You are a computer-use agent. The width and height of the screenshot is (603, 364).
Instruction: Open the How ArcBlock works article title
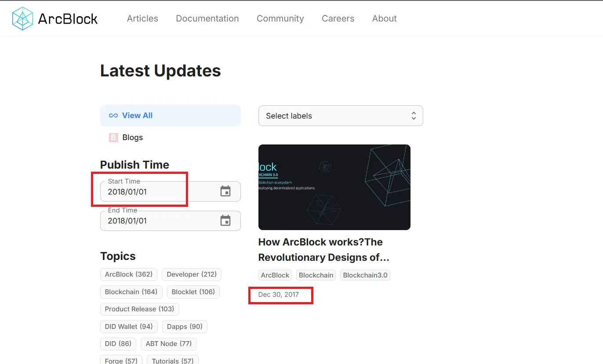pos(324,249)
